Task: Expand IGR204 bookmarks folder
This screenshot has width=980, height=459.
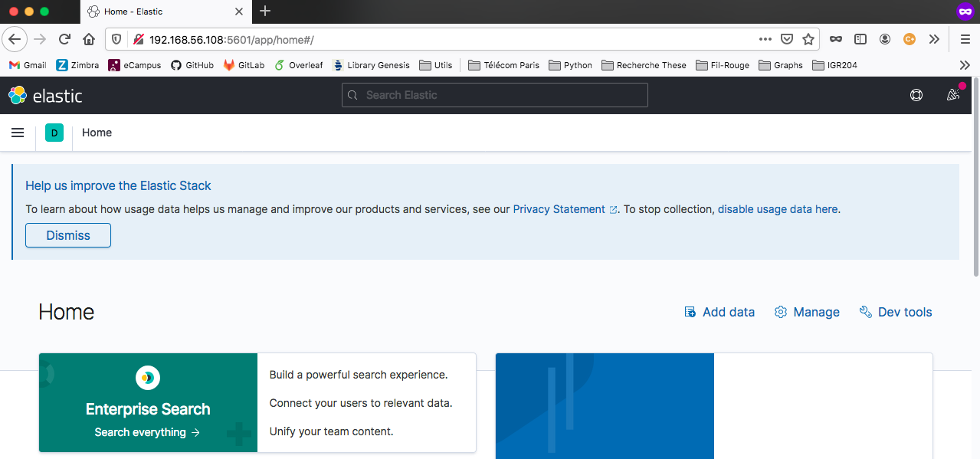Action: (834, 65)
